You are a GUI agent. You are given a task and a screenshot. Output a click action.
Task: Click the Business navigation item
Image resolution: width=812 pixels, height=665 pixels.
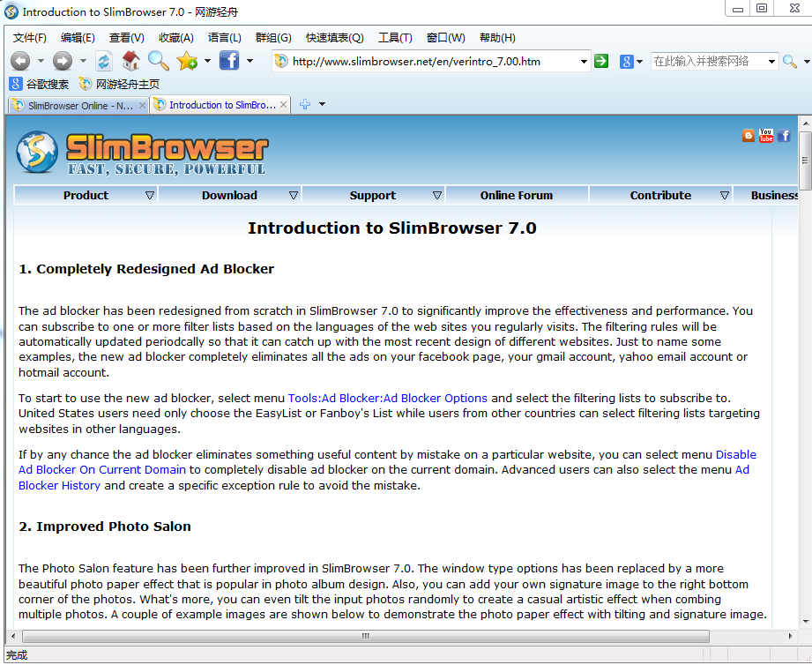click(x=766, y=195)
